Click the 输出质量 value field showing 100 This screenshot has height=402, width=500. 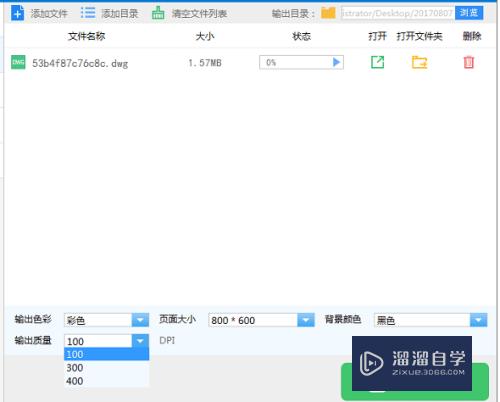point(98,341)
